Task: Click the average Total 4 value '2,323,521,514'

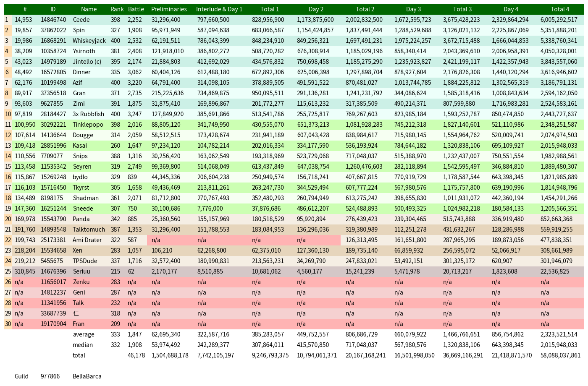Action: pos(559,334)
